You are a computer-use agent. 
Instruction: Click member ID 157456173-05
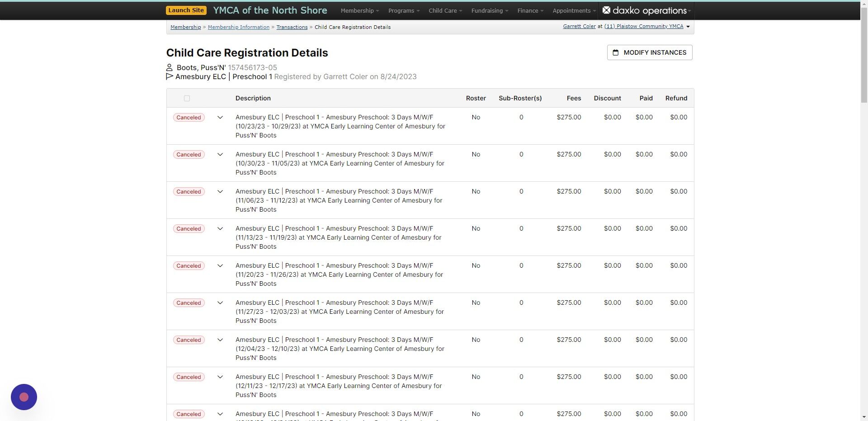pyautogui.click(x=252, y=67)
